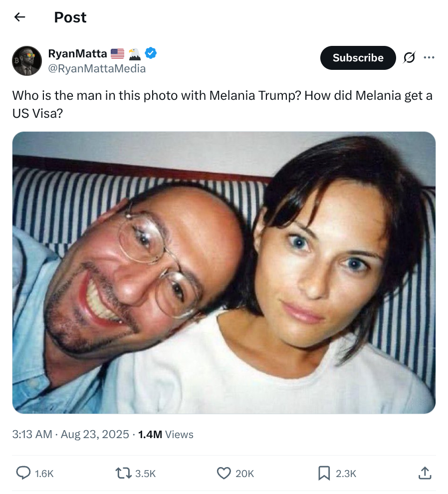The height and width of the screenshot is (494, 448).
Task: Bookmark this post
Action: pos(324,473)
